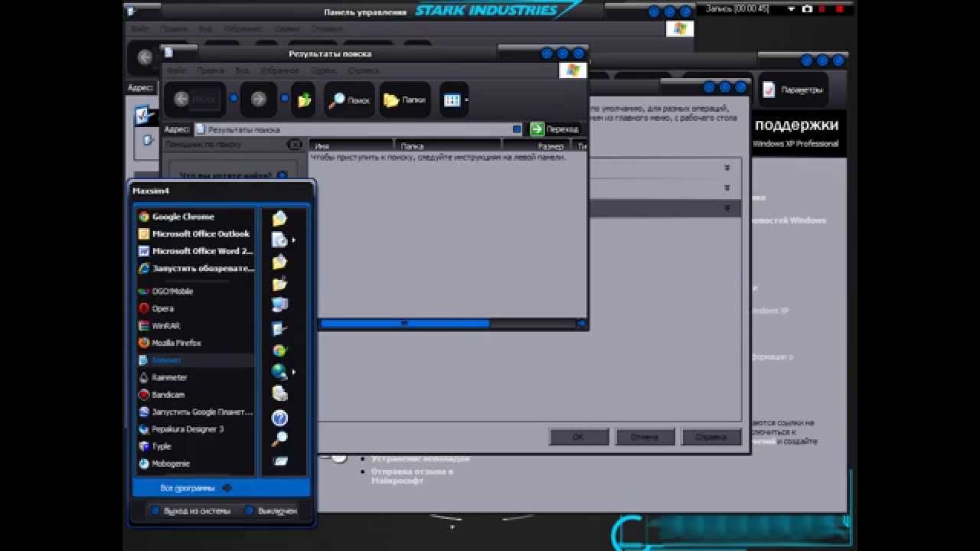Open Устранение неполадок link
The width and height of the screenshot is (980, 551).
[420, 458]
